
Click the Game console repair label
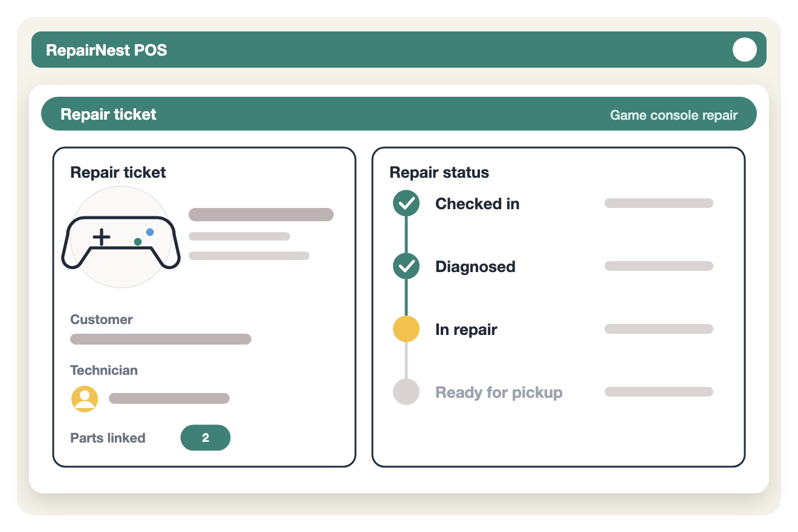point(674,115)
